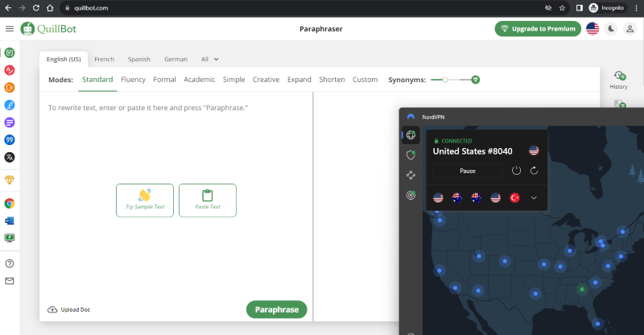Click the Paste Text button
The image size is (644, 335).
tap(208, 201)
